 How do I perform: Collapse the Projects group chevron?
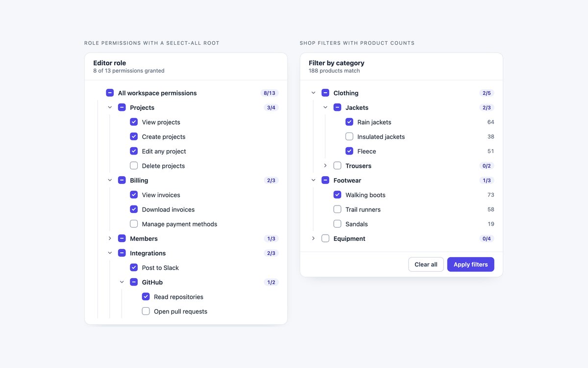pyautogui.click(x=110, y=107)
